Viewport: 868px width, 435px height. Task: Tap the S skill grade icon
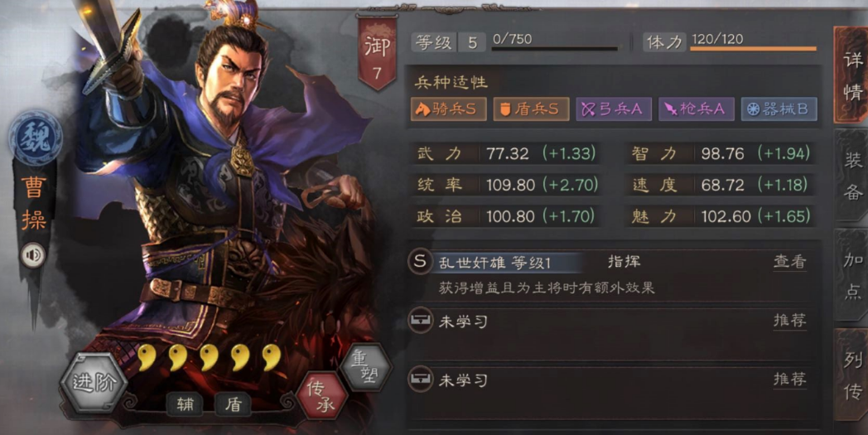420,262
